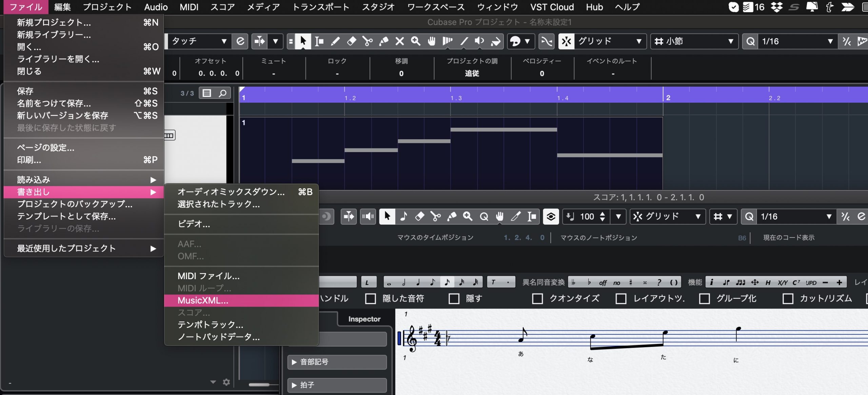This screenshot has width=868, height=395.
Task: Click the acoustic feedback speaker icon
Action: [368, 216]
